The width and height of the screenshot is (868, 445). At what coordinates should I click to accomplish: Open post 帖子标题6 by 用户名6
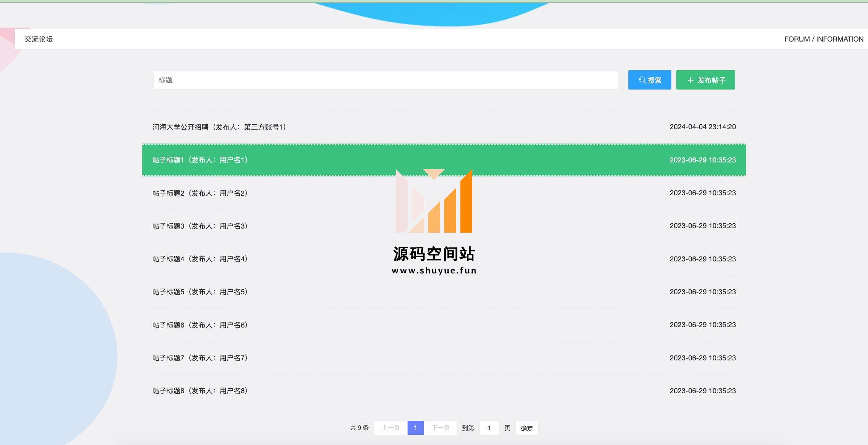coord(444,325)
